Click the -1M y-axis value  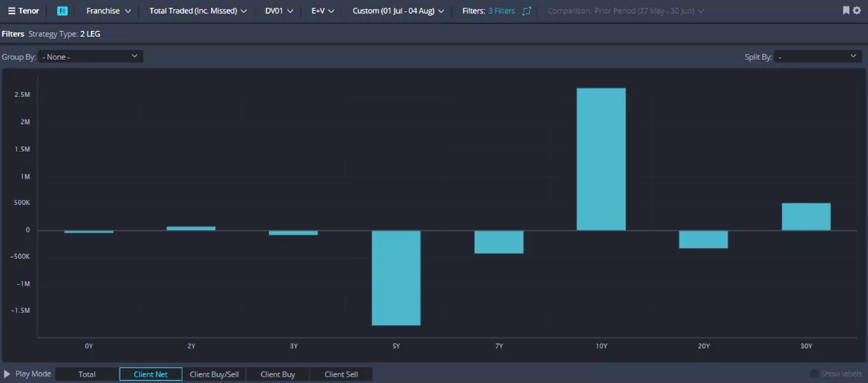(x=24, y=284)
